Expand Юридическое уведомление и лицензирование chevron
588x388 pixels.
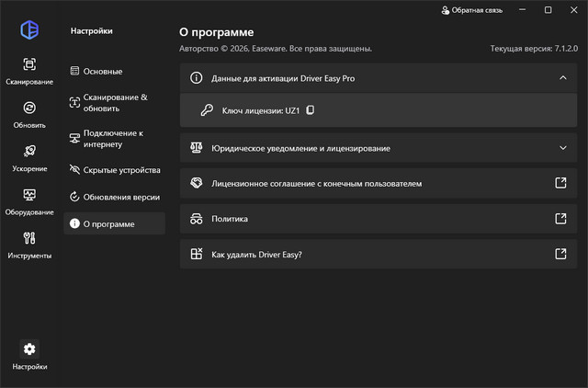click(563, 148)
